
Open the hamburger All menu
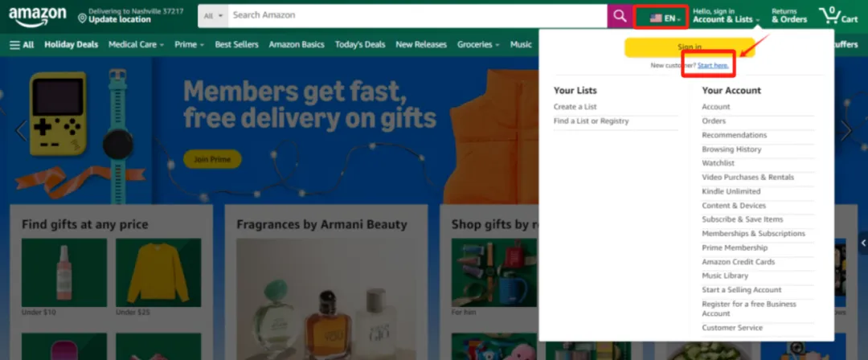coord(22,45)
